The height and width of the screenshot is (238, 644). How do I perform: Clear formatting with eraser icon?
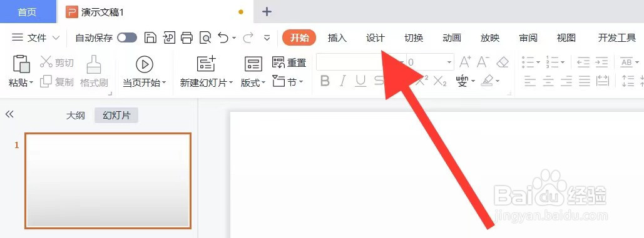[503, 62]
